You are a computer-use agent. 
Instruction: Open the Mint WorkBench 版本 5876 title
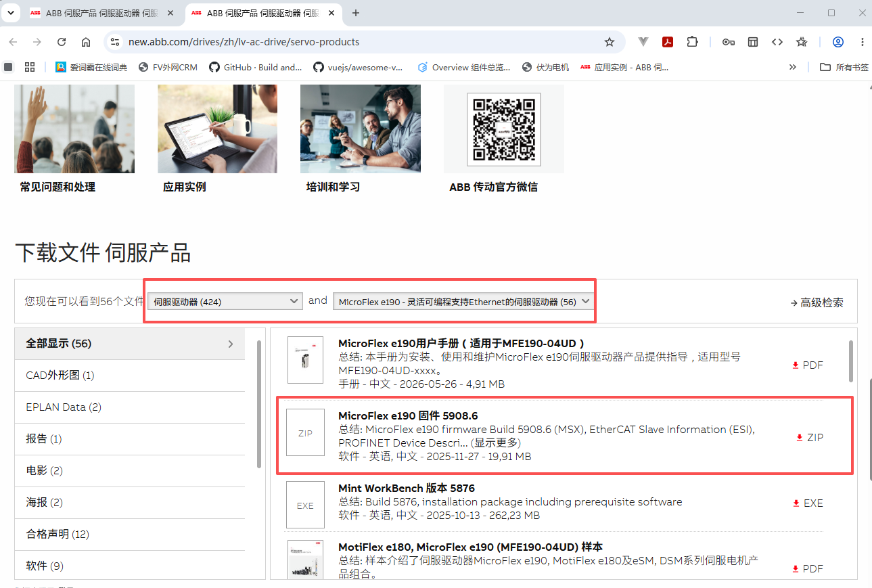pos(407,488)
